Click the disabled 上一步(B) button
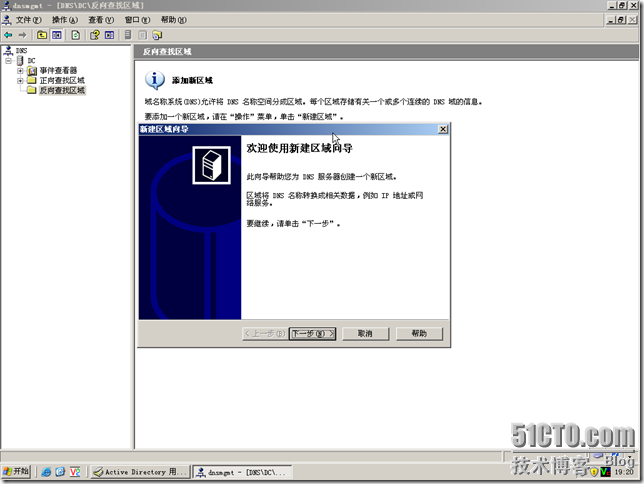Viewport: 644px width, 484px height. coord(265,333)
